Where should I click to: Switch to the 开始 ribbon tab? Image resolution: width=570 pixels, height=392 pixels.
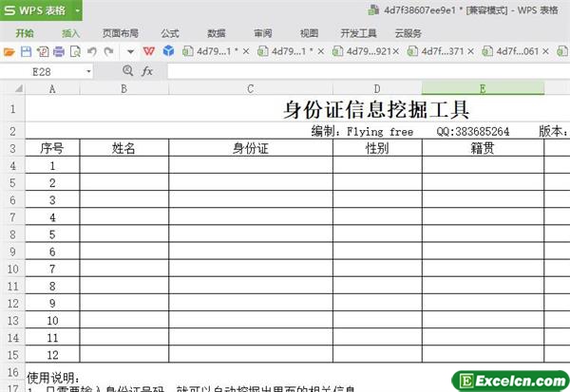click(25, 33)
